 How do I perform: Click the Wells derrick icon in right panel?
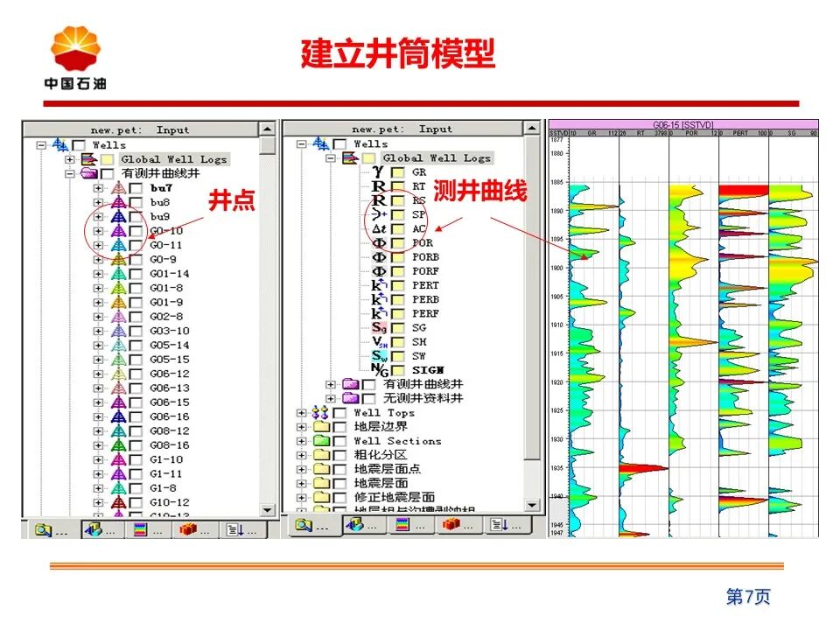click(x=321, y=143)
